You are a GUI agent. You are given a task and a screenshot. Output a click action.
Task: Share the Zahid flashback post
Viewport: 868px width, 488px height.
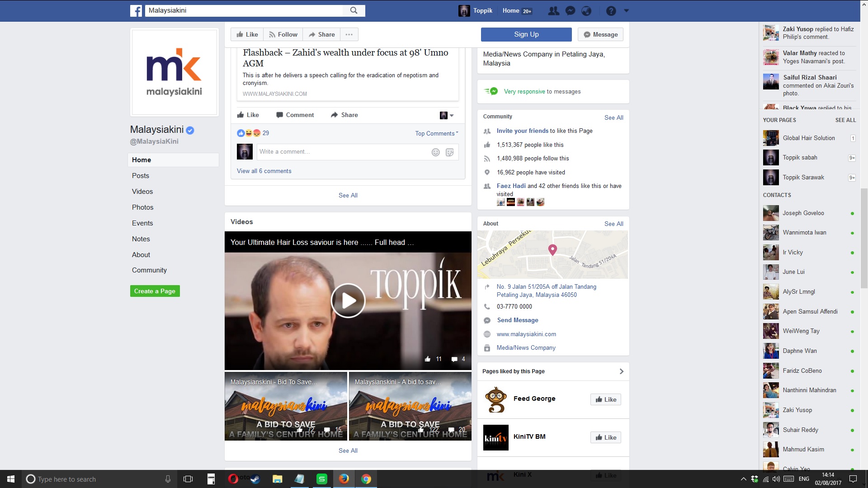point(344,115)
